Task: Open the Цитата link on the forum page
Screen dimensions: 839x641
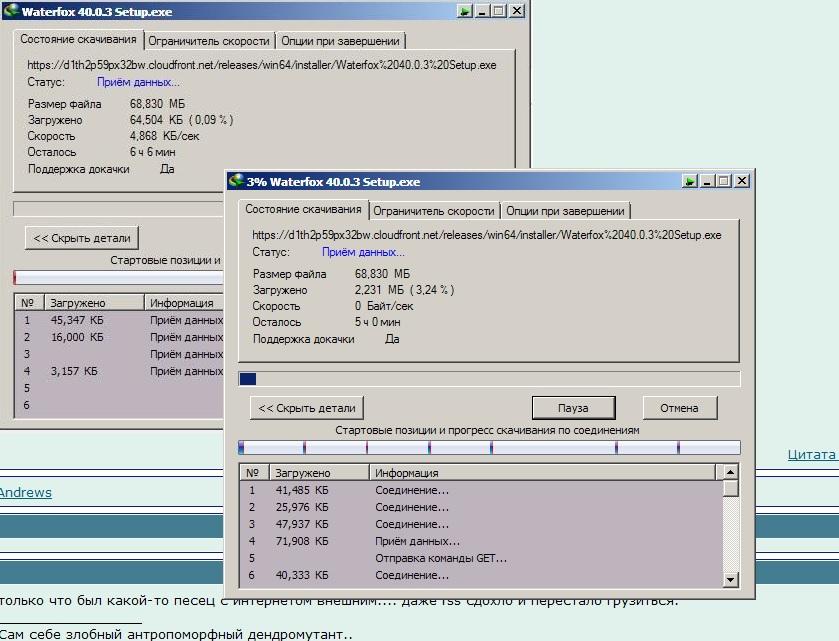Action: point(812,455)
